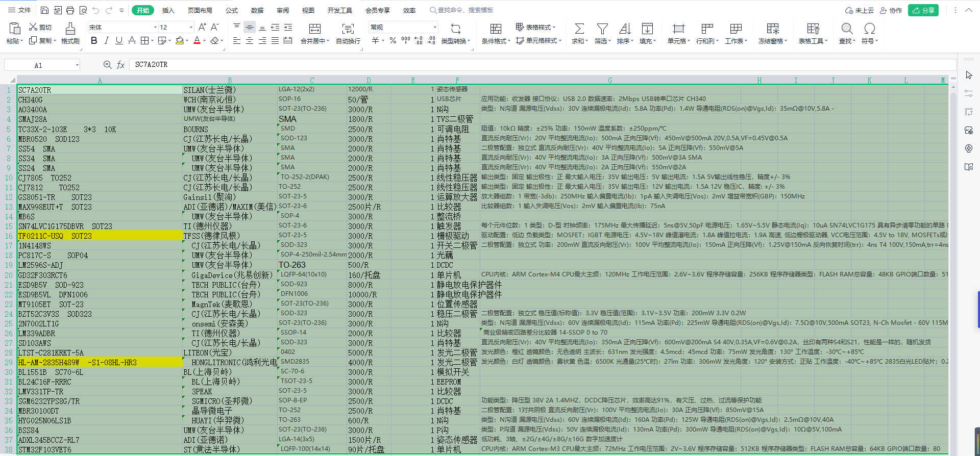Click the 未上云 cloud status button

(860, 10)
